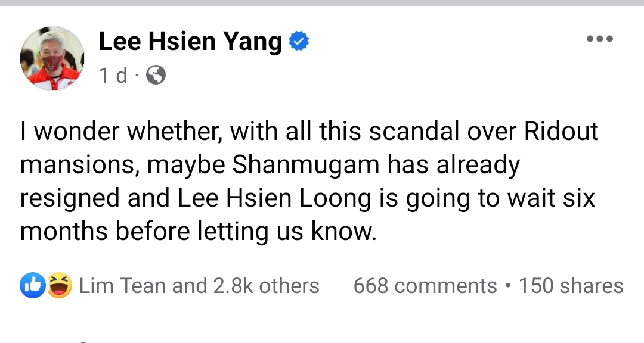Open the Lee Hsien Yang author name

point(190,42)
